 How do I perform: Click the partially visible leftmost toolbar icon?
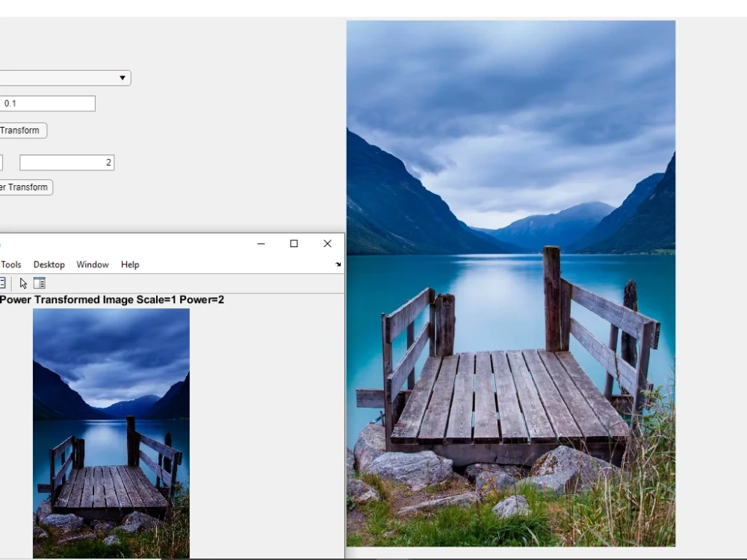click(x=3, y=282)
